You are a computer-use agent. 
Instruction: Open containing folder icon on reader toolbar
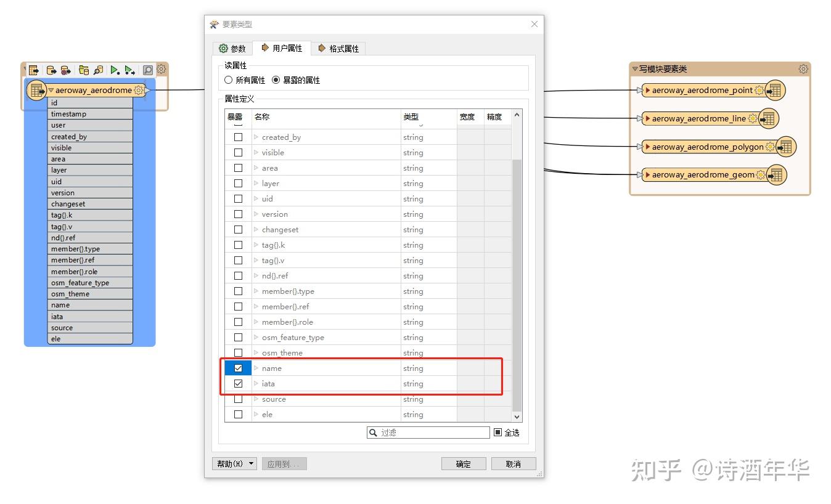click(x=83, y=70)
